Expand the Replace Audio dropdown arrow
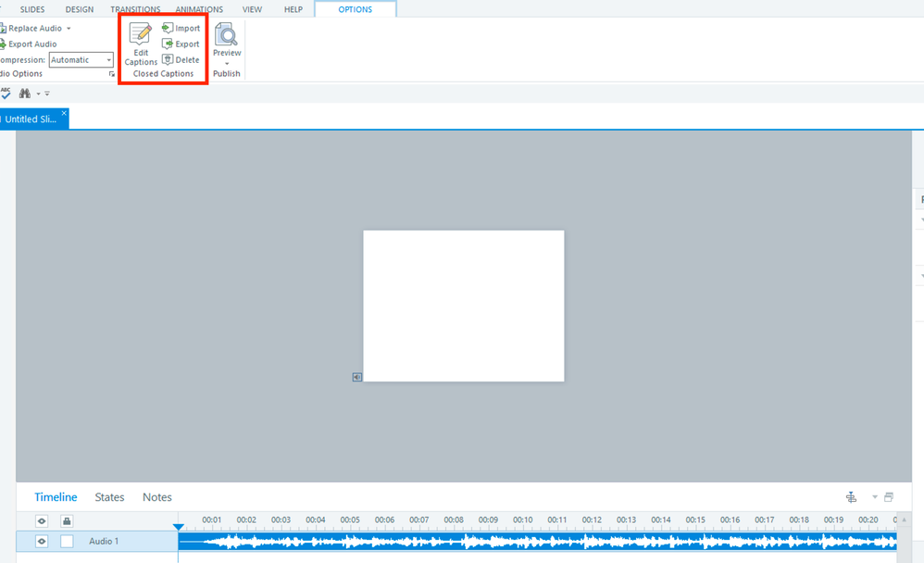 click(x=69, y=29)
